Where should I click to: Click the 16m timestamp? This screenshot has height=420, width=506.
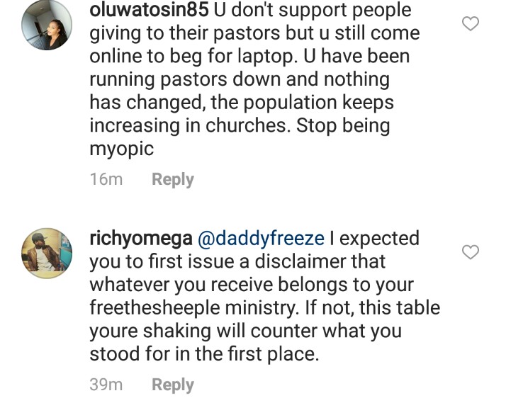pyautogui.click(x=106, y=179)
